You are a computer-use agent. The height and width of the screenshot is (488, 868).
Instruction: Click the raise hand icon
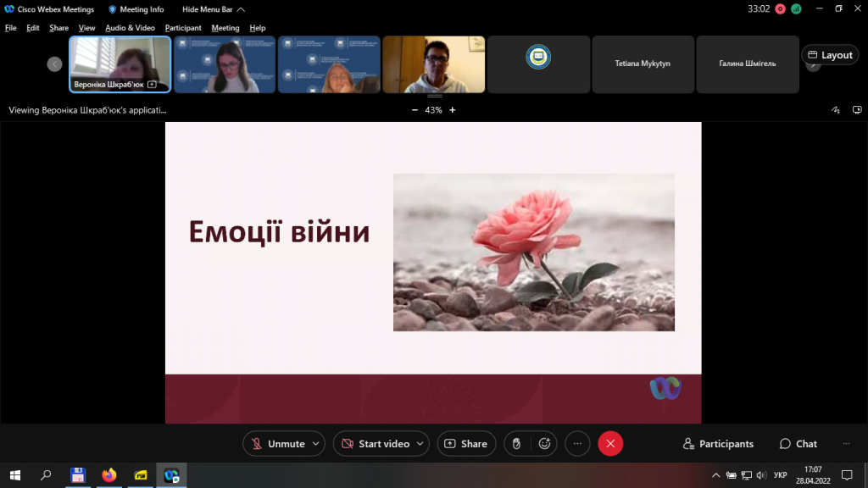point(517,443)
